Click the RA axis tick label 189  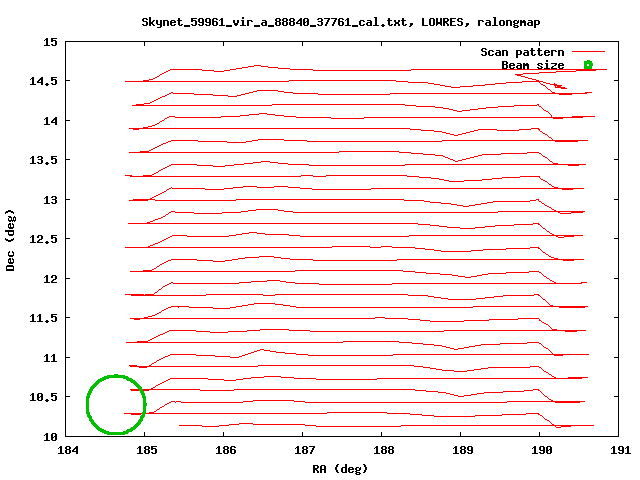click(462, 450)
